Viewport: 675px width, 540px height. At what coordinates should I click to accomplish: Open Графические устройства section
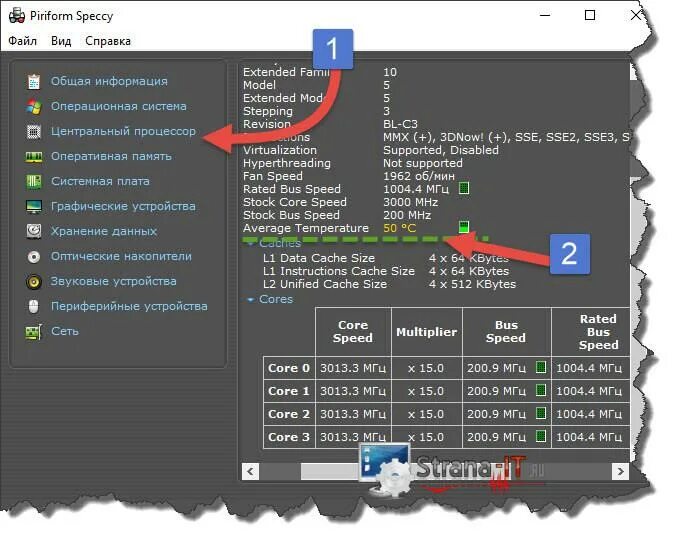123,206
